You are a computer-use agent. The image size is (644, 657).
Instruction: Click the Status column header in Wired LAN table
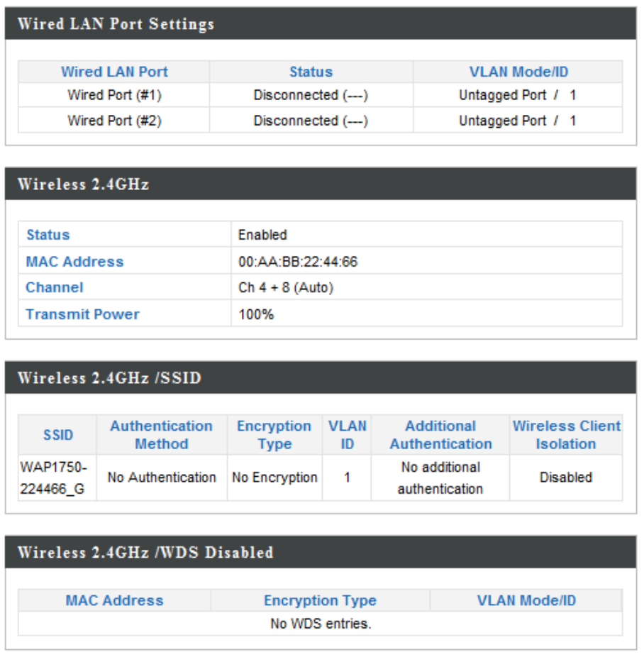(x=311, y=72)
